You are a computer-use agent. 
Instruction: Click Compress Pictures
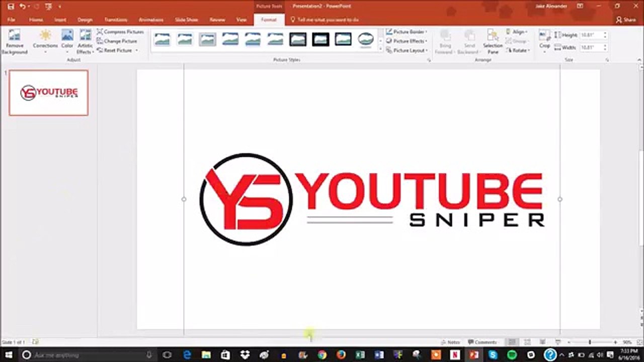click(120, 32)
